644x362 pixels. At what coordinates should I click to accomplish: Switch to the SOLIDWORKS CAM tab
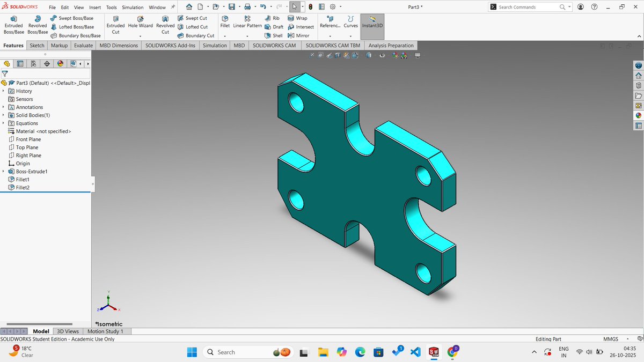pyautogui.click(x=274, y=46)
